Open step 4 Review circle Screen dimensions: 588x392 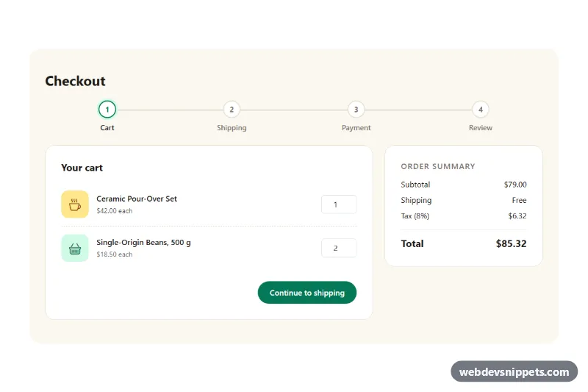(x=481, y=110)
